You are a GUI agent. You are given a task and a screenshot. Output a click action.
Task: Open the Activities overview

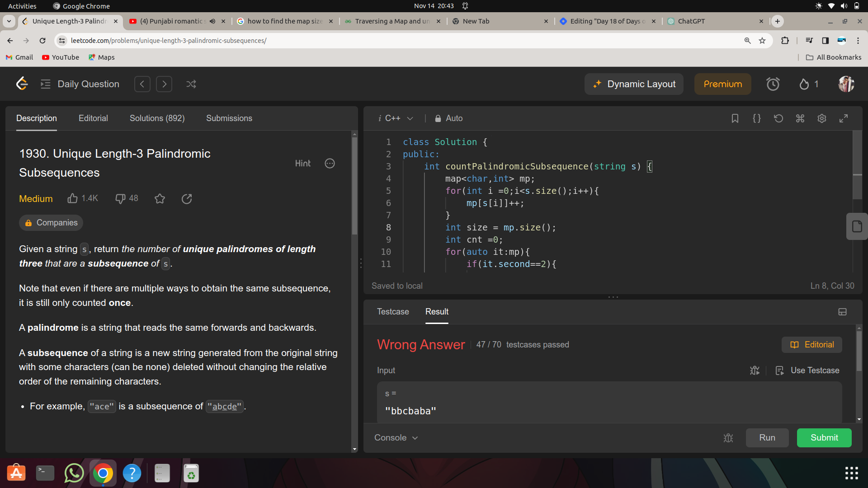point(22,6)
